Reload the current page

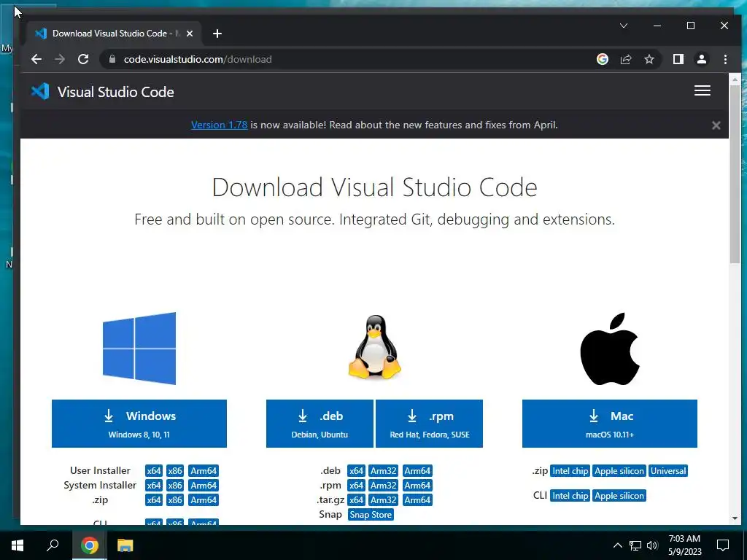[83, 59]
